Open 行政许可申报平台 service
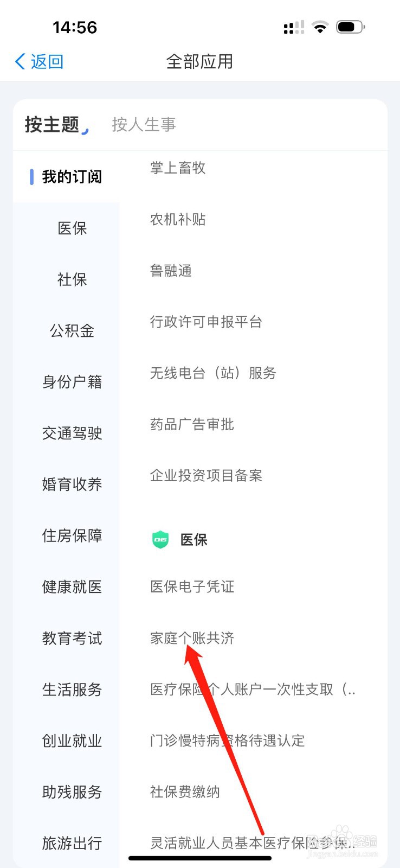 tap(206, 322)
